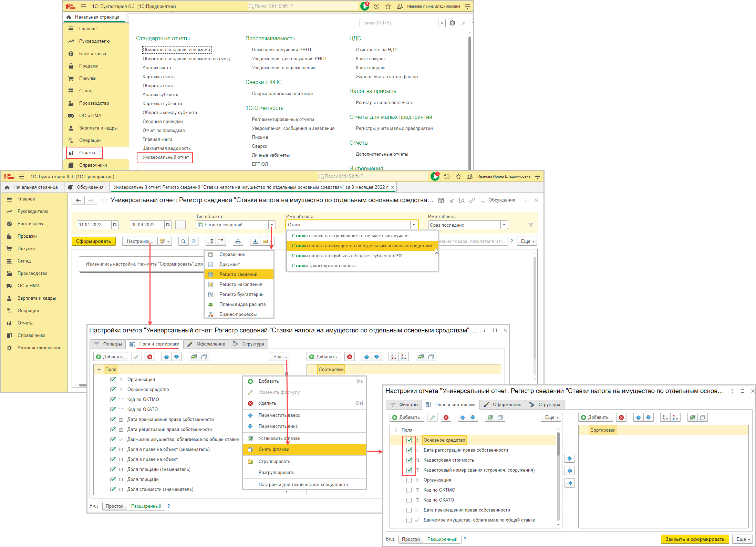Switch to the Фильтры tab in middle dialog
Image resolution: width=756 pixels, height=547 pixels.
[x=108, y=344]
